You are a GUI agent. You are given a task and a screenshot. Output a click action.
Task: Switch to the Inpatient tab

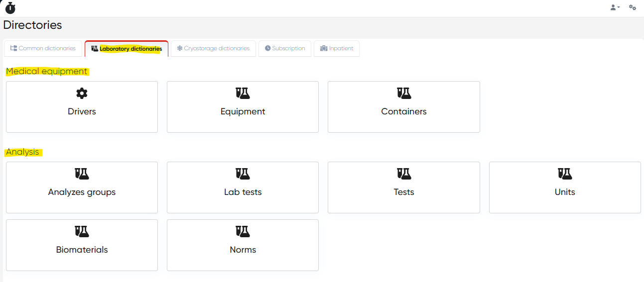[337, 49]
